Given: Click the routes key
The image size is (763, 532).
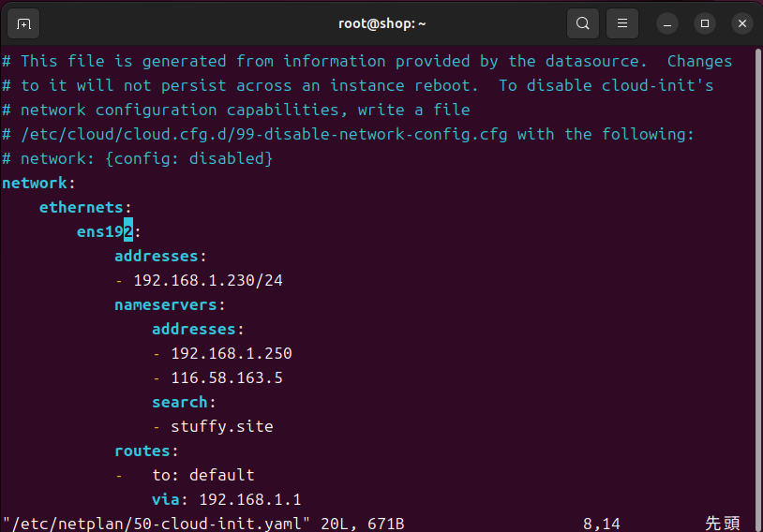Looking at the screenshot, I should tap(142, 451).
